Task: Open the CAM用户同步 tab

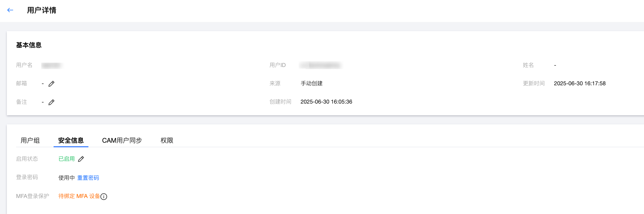Action: [122, 140]
